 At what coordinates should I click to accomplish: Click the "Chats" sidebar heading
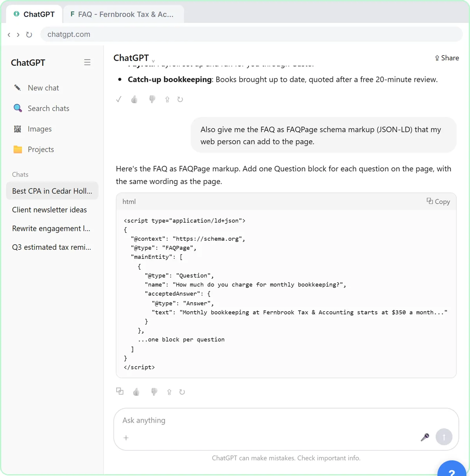[x=20, y=175]
